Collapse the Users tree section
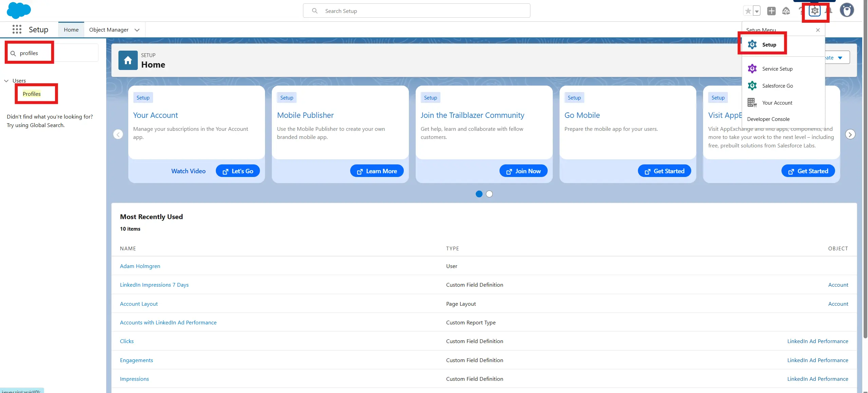The height and width of the screenshot is (393, 868). (x=6, y=81)
